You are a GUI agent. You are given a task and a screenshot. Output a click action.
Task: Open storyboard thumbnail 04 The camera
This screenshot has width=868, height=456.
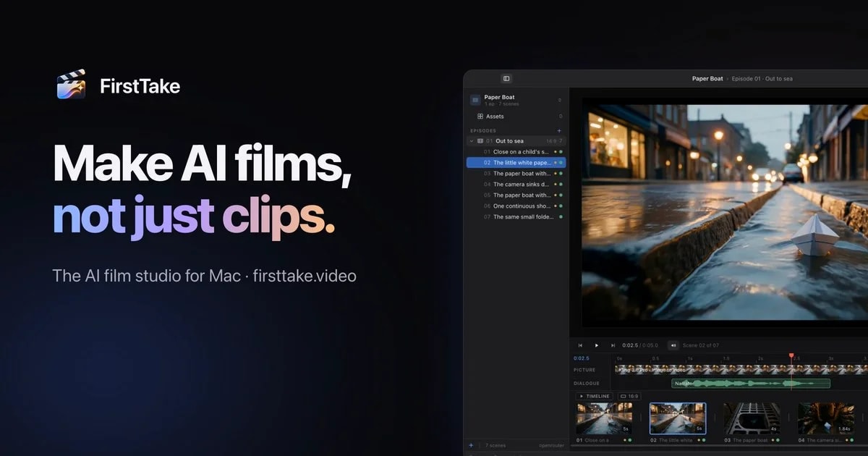coord(826,418)
